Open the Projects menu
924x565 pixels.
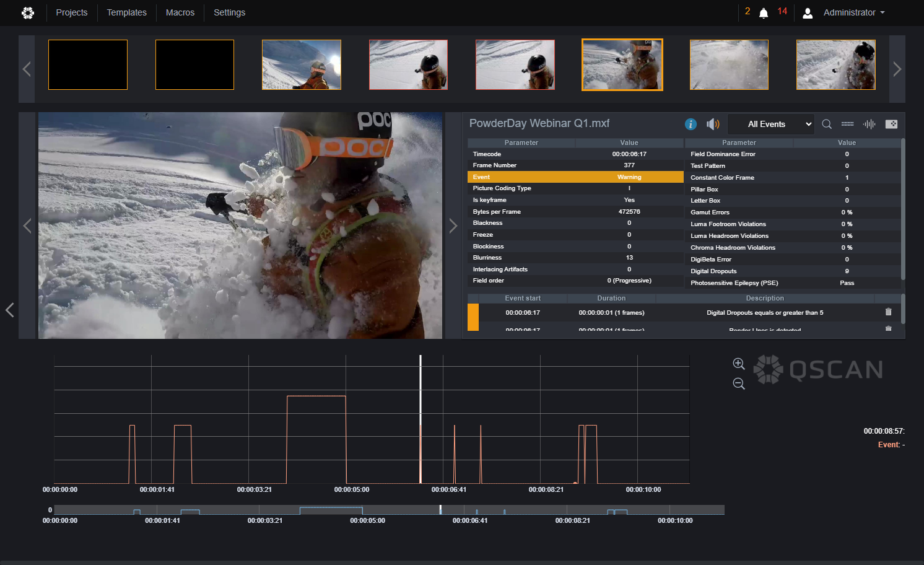click(x=72, y=12)
